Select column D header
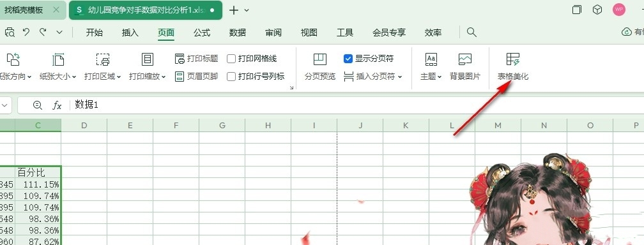The width and height of the screenshot is (644, 245). click(84, 125)
